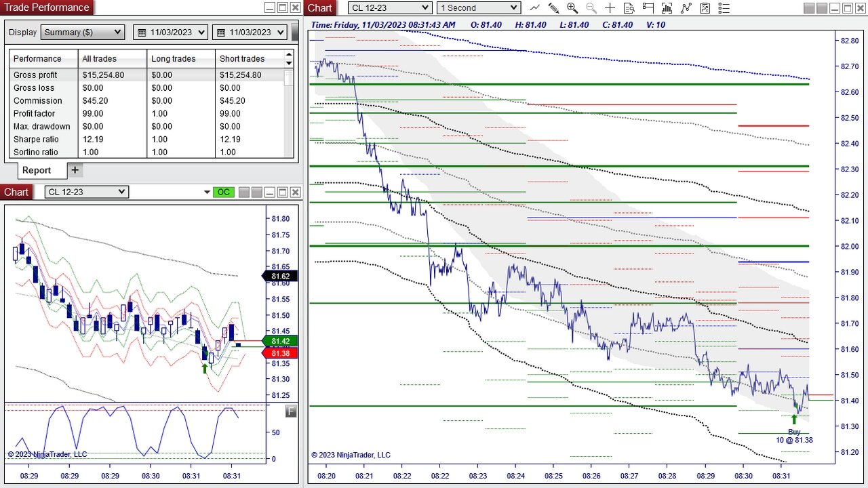Open the Display Summary ($) dropdown
The height and width of the screenshot is (488, 868).
(x=83, y=32)
